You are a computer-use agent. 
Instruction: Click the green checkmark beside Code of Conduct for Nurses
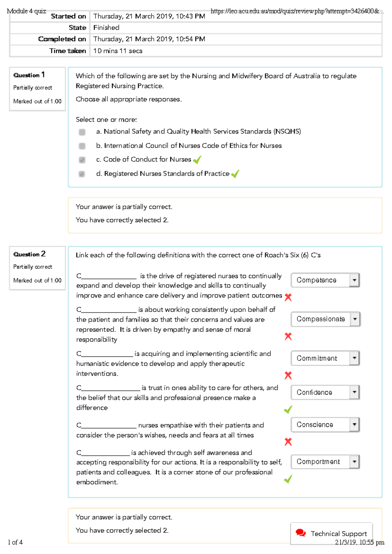point(198,160)
